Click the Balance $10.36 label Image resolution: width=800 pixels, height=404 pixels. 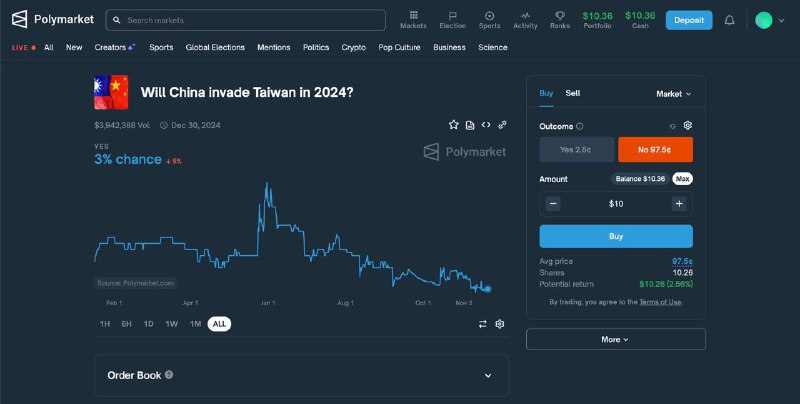point(640,179)
